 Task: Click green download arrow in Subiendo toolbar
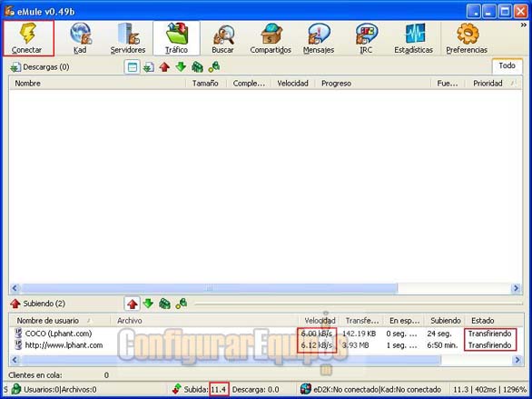coord(148,304)
